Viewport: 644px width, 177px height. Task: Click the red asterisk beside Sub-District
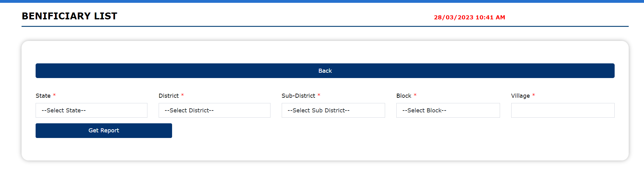coord(319,95)
